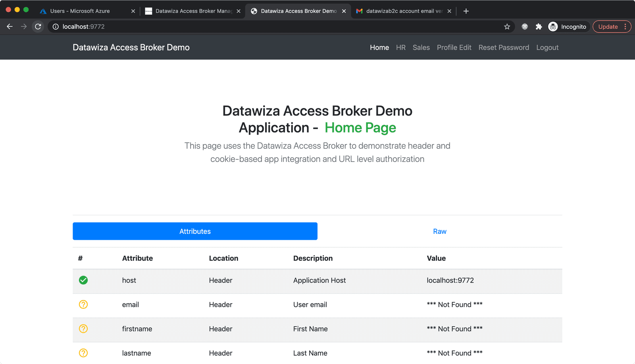Viewport: 635px width, 364px height.
Task: Click the Application Host description cell
Action: click(x=319, y=280)
